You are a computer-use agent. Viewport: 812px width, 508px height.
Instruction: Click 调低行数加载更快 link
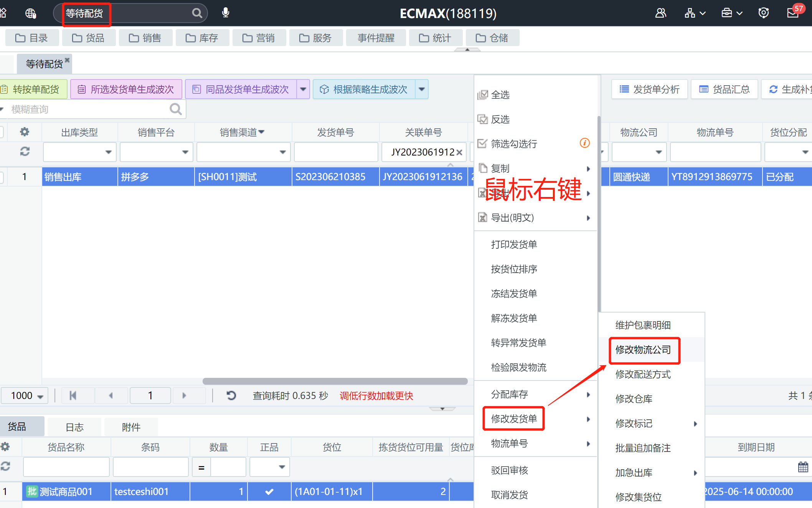(x=376, y=396)
